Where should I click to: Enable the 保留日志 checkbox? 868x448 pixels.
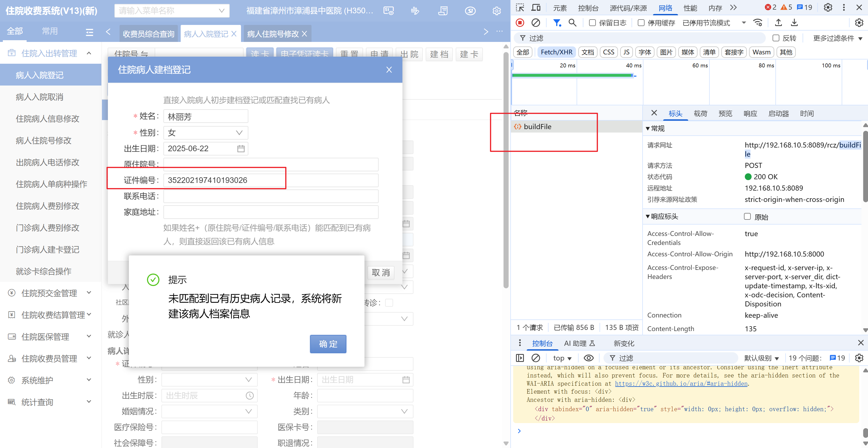592,23
